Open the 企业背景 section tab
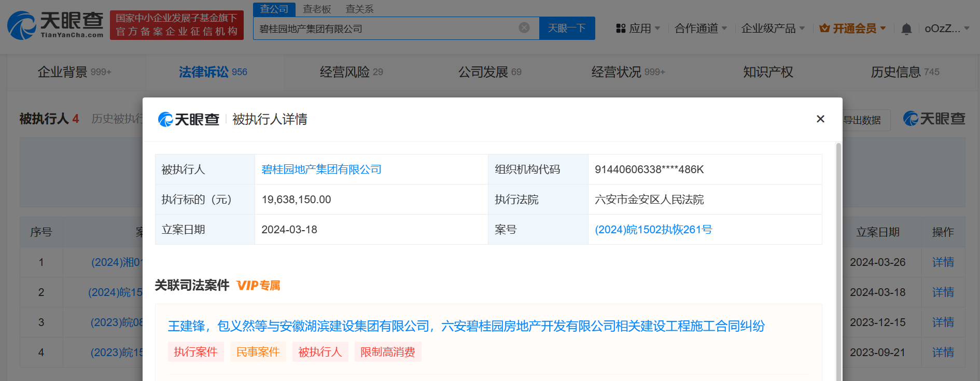This screenshot has height=381, width=980. [x=75, y=72]
